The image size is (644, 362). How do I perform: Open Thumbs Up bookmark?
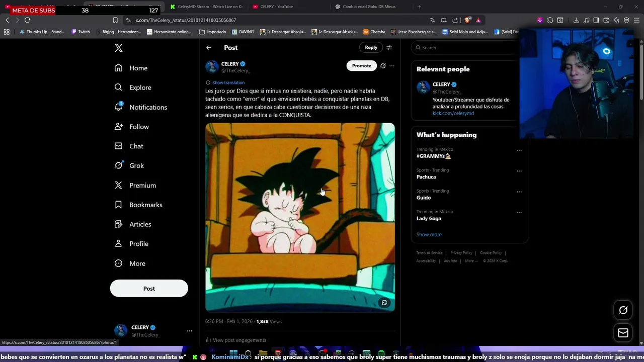[42, 32]
